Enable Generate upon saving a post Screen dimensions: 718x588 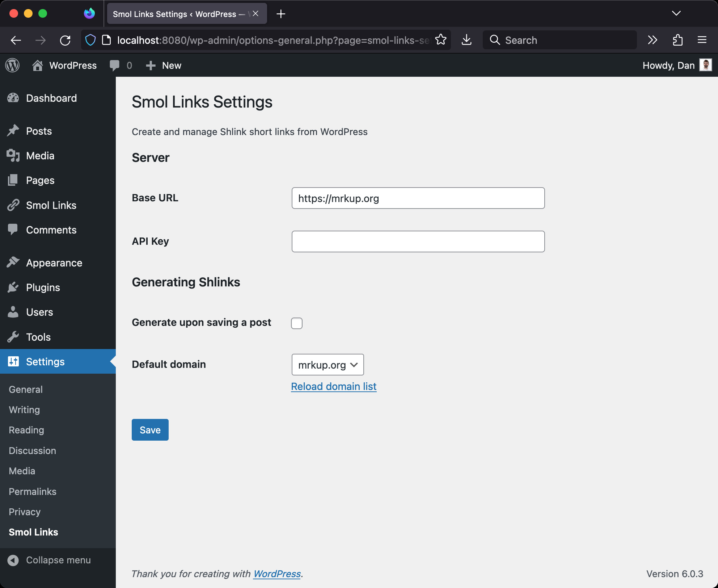(x=296, y=323)
